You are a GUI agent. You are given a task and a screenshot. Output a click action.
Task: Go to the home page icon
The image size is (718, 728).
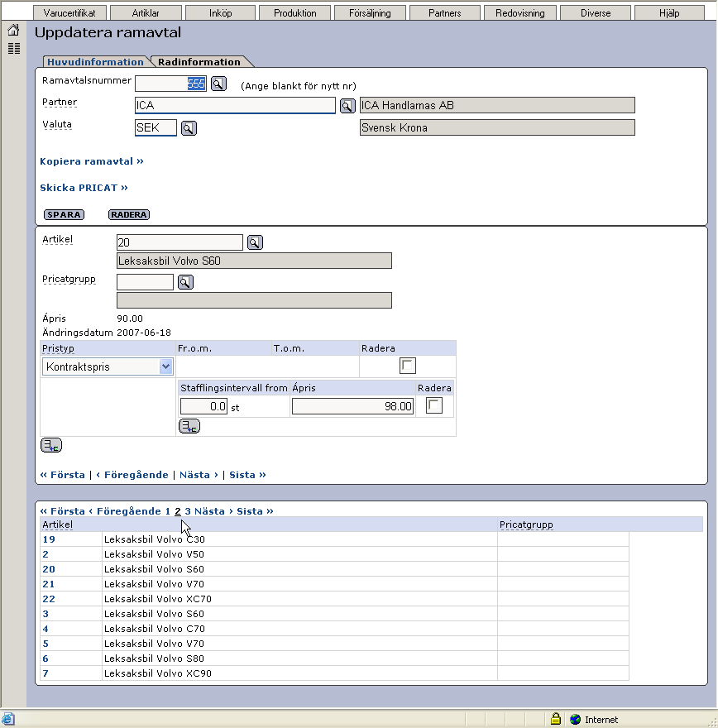point(13,30)
